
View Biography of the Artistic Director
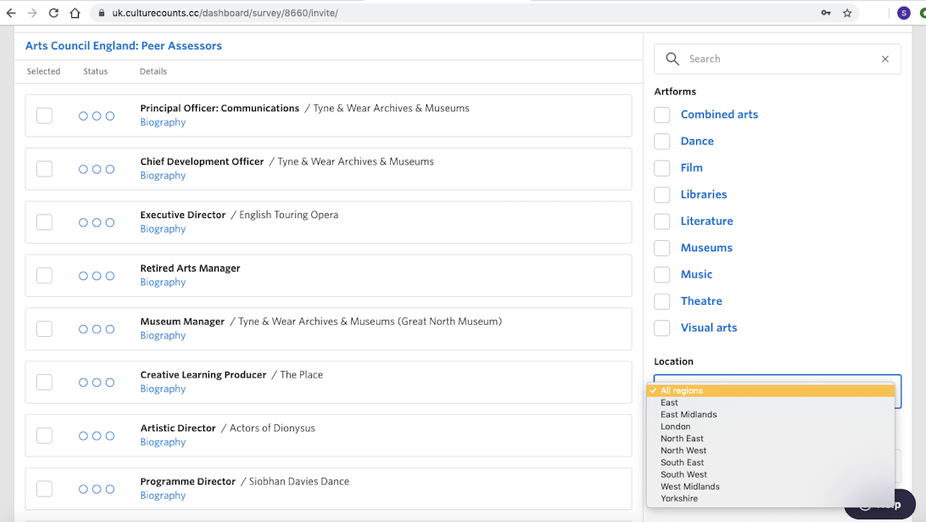[163, 442]
